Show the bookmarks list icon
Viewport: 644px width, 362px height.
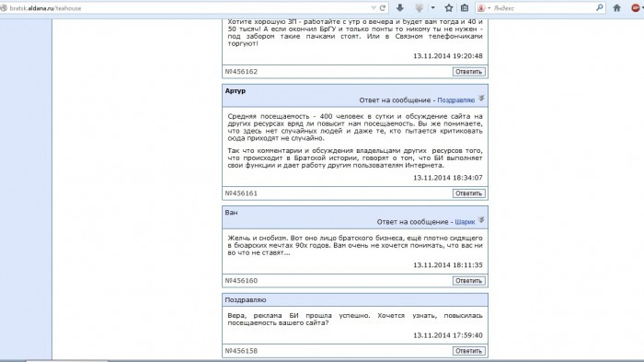coord(465,7)
